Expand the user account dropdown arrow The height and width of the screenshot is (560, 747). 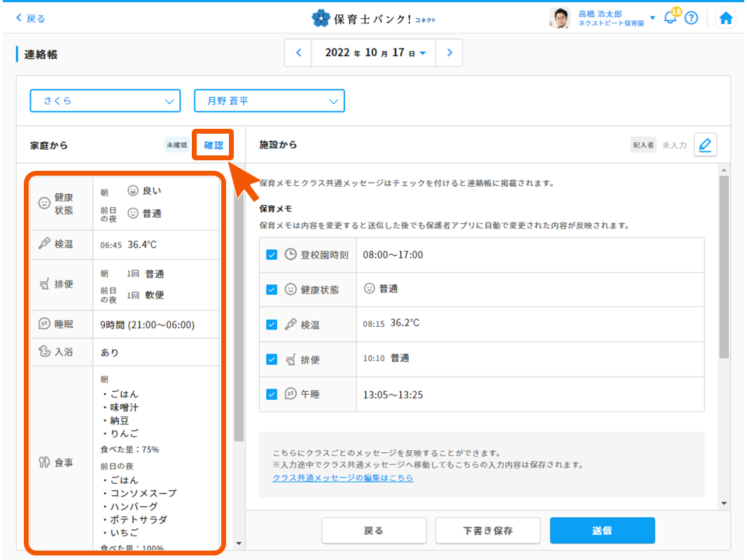pyautogui.click(x=652, y=18)
